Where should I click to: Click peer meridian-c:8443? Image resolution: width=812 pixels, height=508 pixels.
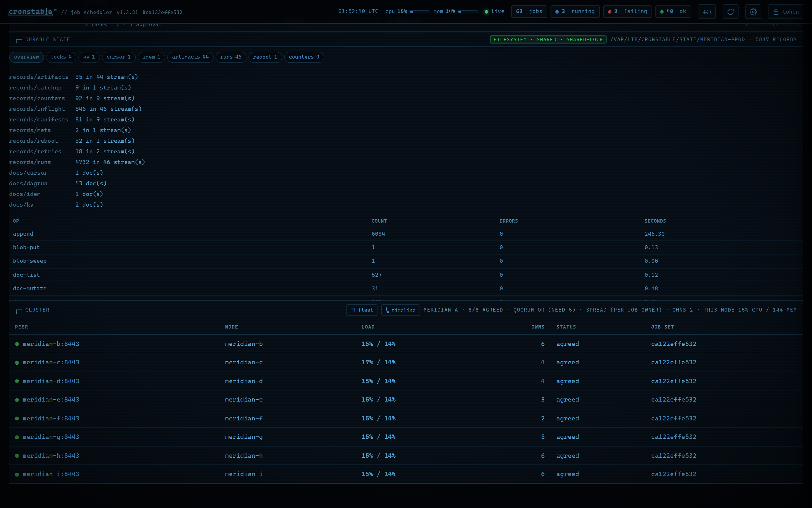coord(51,363)
